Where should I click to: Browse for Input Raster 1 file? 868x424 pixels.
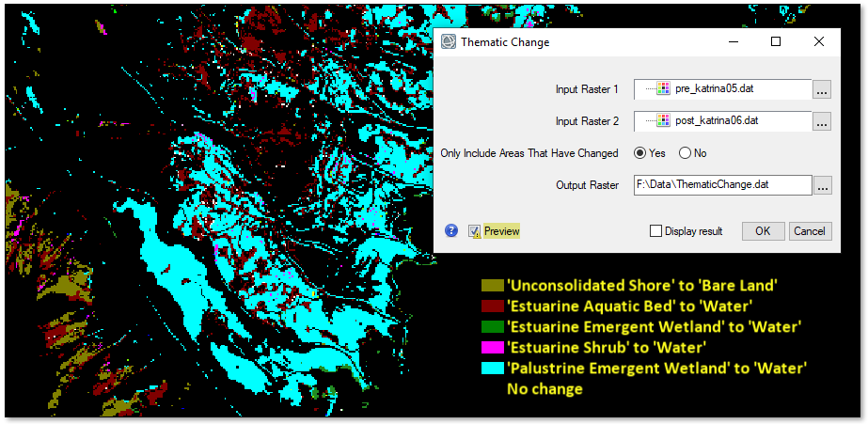point(822,89)
